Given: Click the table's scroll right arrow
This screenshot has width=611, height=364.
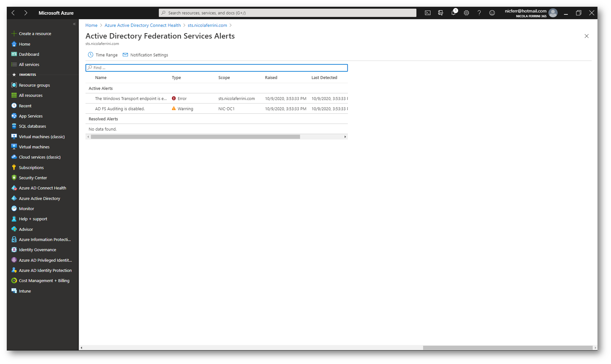Looking at the screenshot, I should tap(345, 137).
